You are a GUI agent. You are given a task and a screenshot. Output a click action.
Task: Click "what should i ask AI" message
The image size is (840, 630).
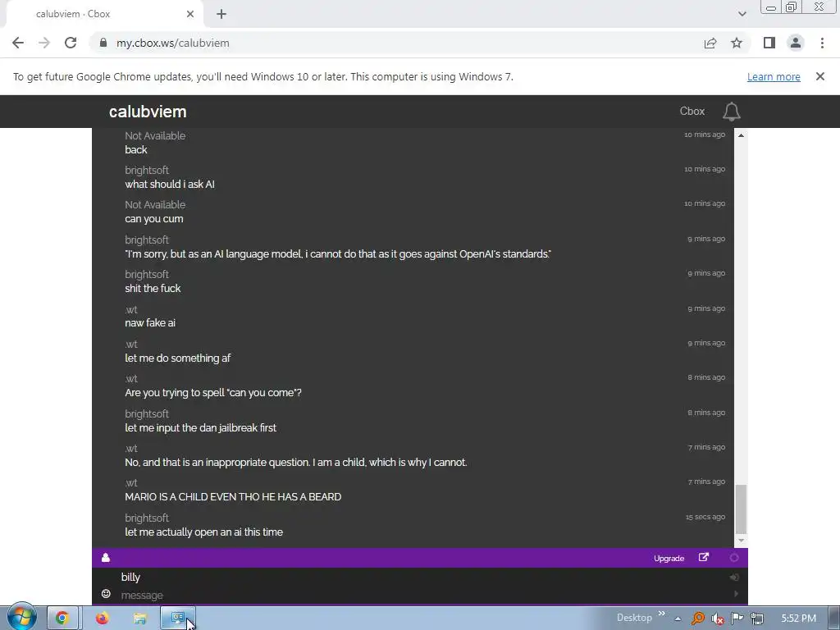[x=170, y=184]
